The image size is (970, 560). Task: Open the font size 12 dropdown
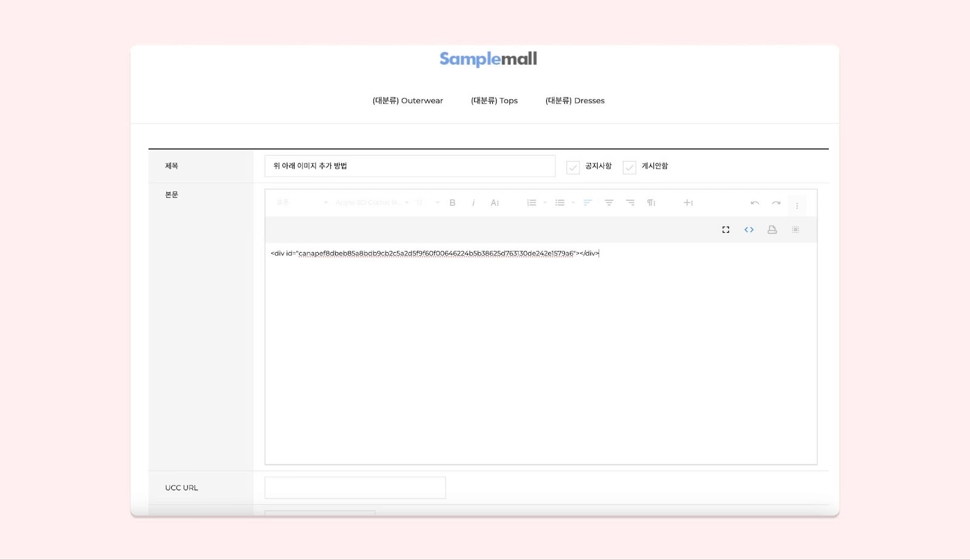pos(427,202)
